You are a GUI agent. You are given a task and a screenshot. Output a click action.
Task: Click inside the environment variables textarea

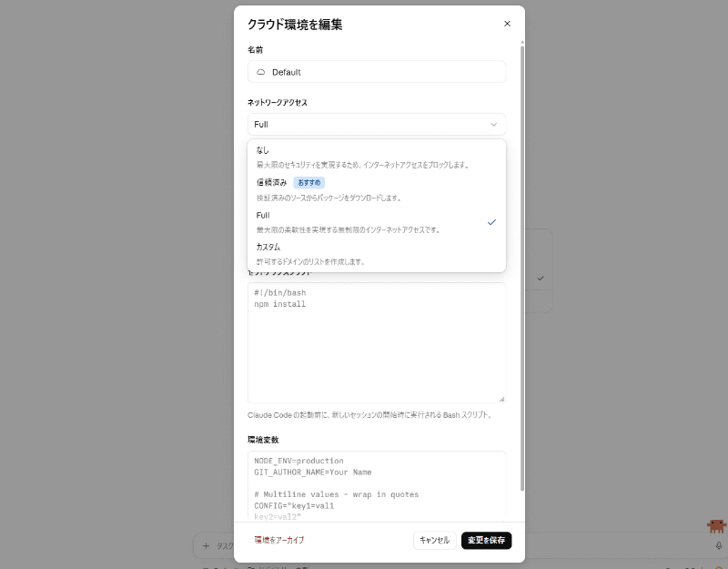(377, 486)
